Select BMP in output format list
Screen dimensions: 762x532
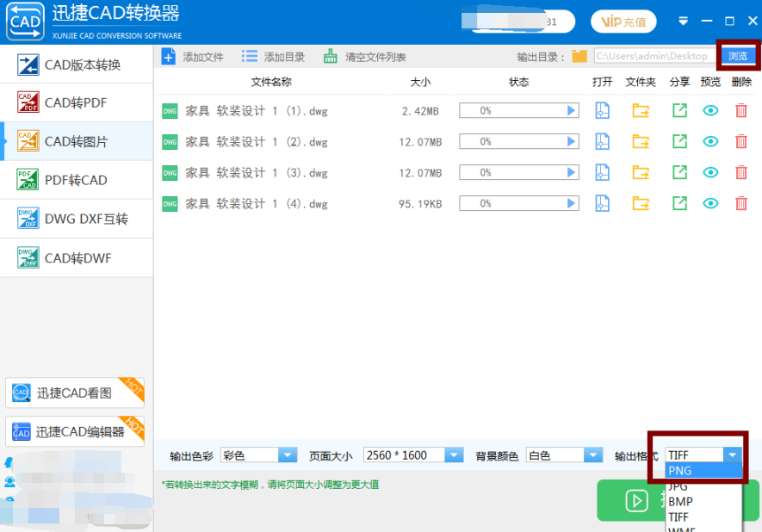tap(703, 501)
